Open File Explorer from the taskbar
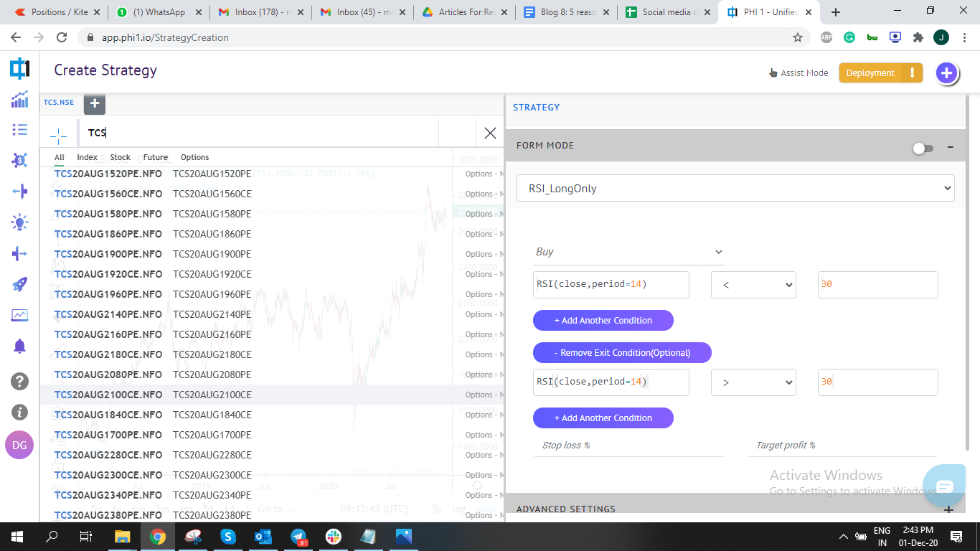The width and height of the screenshot is (980, 551). [123, 537]
